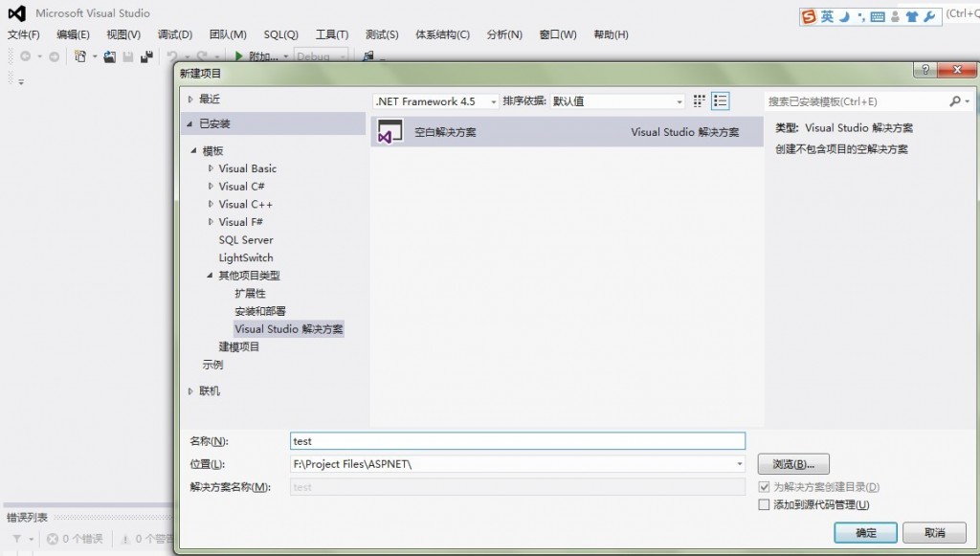Image resolution: width=980 pixels, height=556 pixels.
Task: Open the 视图(V) menu
Action: pos(123,34)
